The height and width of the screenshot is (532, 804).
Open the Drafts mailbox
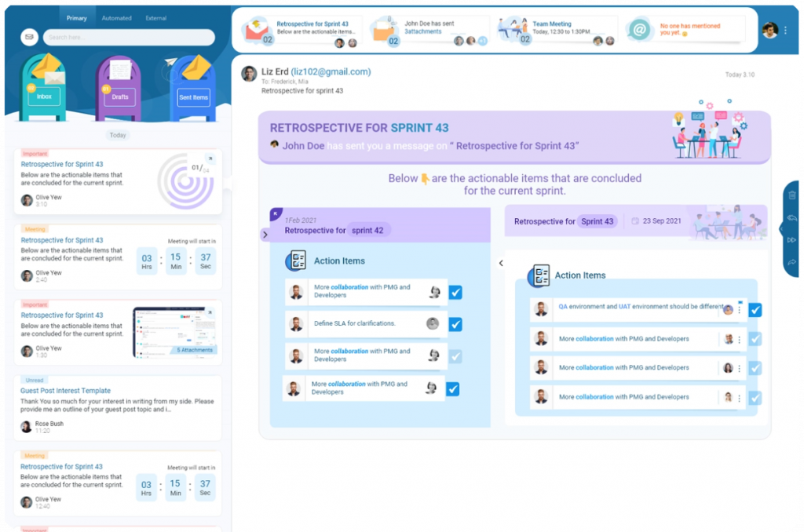119,89
